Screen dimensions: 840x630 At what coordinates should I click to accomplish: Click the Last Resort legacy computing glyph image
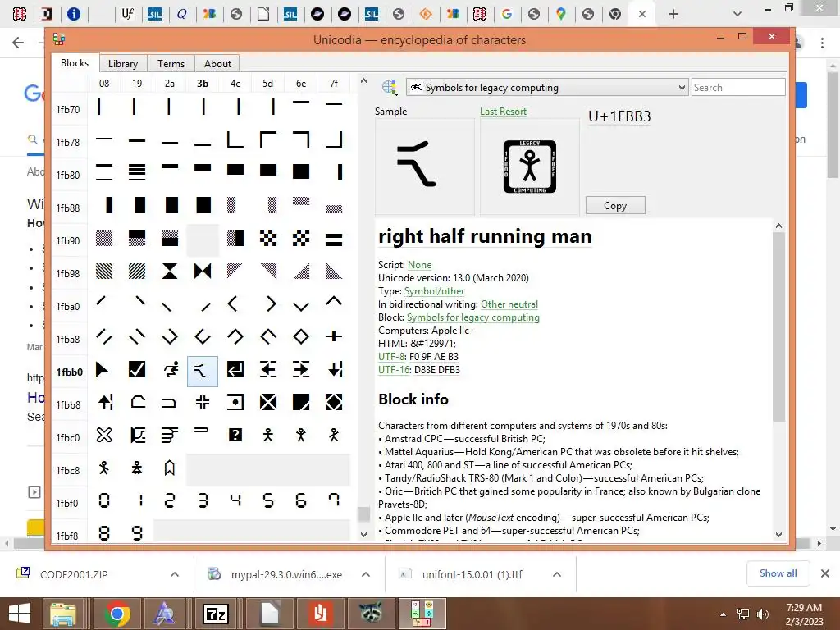coord(529,167)
